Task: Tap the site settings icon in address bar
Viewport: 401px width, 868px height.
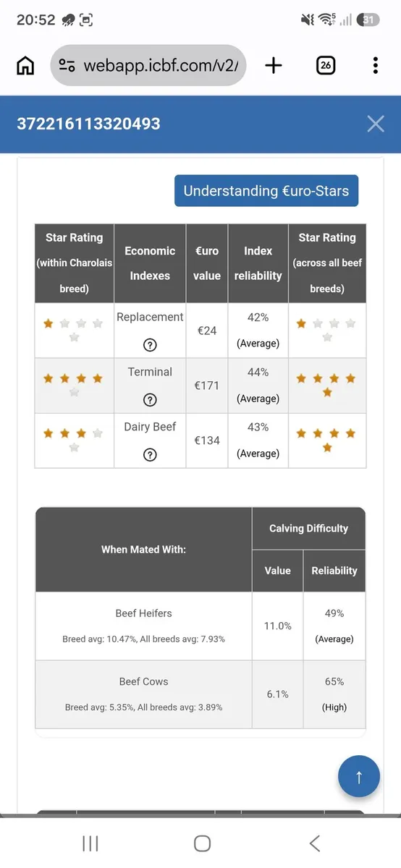Action: click(67, 66)
